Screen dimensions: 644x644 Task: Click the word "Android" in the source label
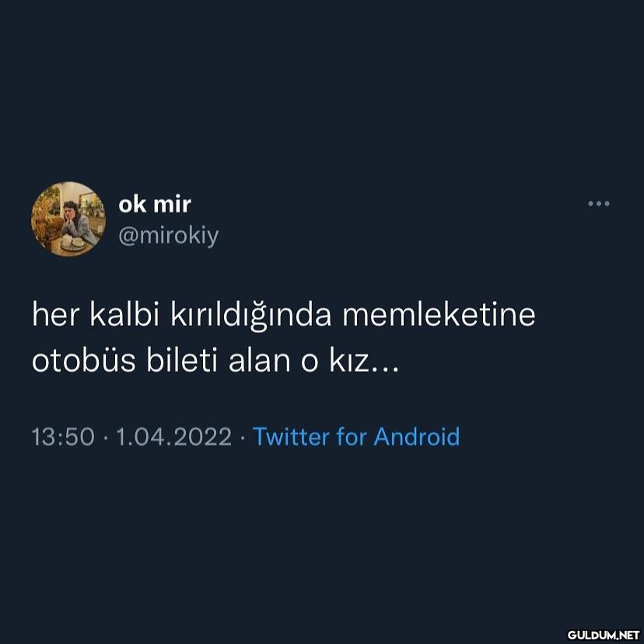tap(416, 436)
